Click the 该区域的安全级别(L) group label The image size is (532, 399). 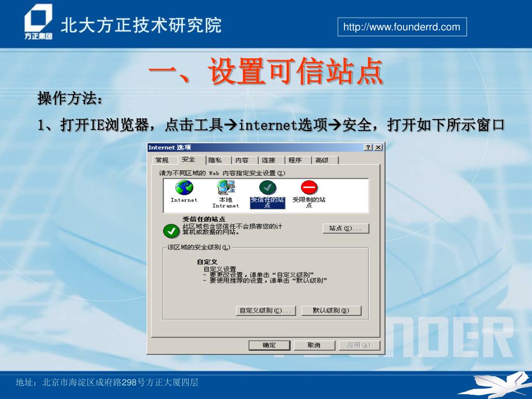click(x=199, y=247)
